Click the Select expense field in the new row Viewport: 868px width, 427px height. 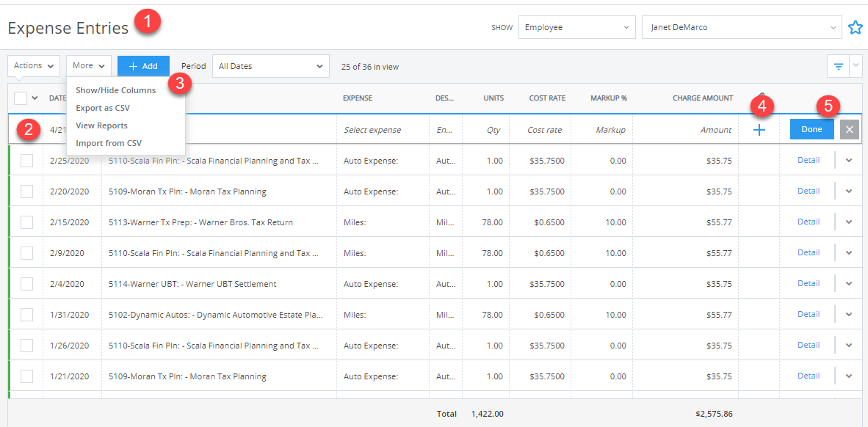[x=383, y=130]
